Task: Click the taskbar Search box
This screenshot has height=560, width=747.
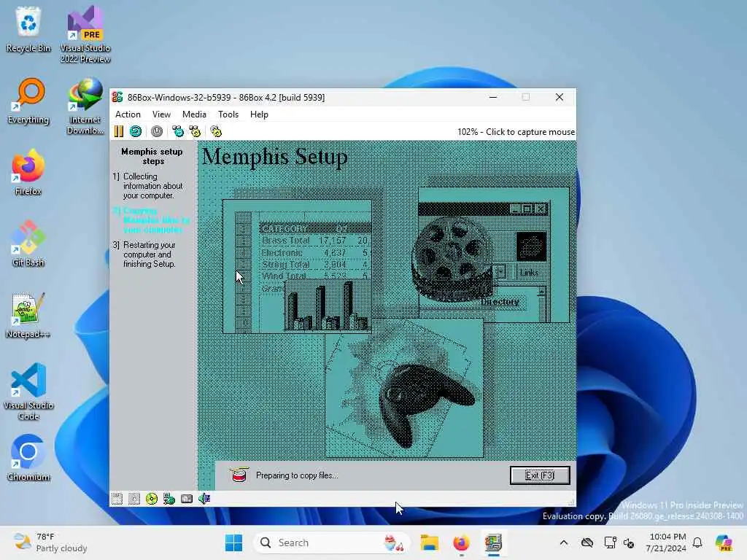Action: (332, 542)
